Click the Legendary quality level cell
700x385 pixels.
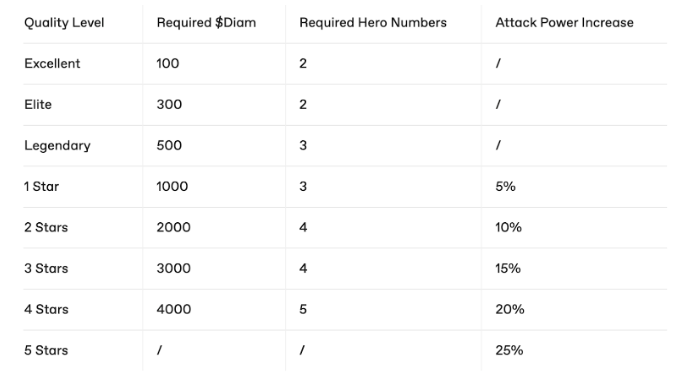[57, 146]
